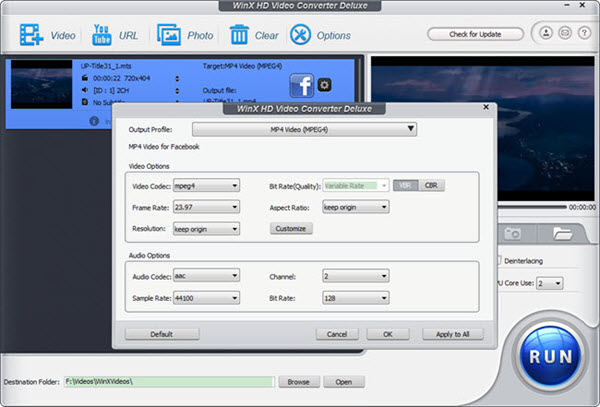Open the output folder icon
600x407 pixels.
pyautogui.click(x=562, y=233)
